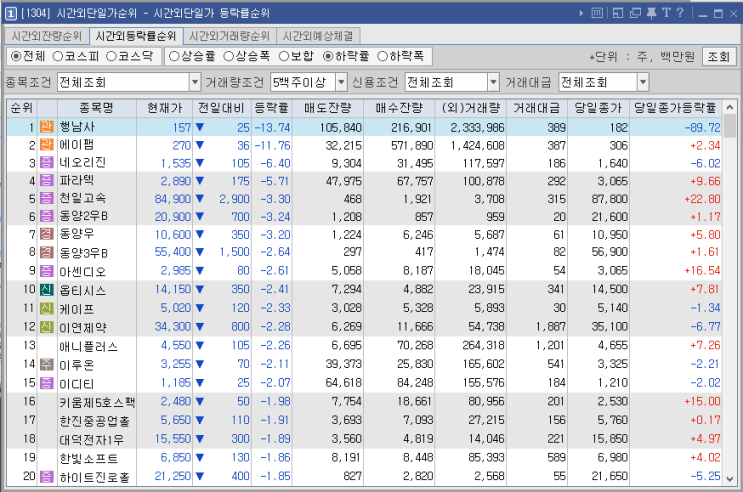Pin the window with the pushpin icon
Viewport: 743px width, 492px height.
[x=652, y=13]
